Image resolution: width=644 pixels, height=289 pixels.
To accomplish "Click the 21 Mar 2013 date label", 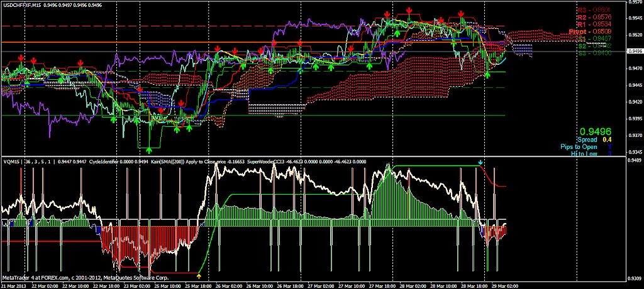I will tap(13, 285).
